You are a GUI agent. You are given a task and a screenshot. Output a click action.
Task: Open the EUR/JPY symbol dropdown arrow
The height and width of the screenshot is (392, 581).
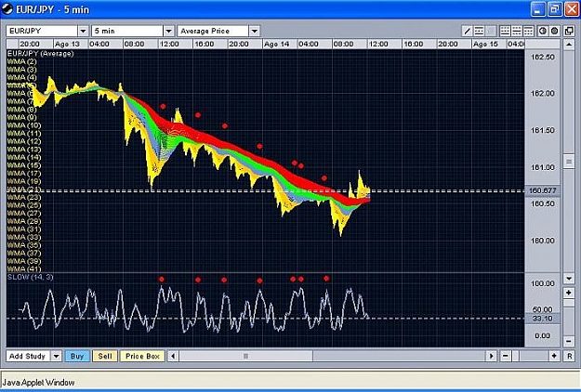tap(84, 31)
